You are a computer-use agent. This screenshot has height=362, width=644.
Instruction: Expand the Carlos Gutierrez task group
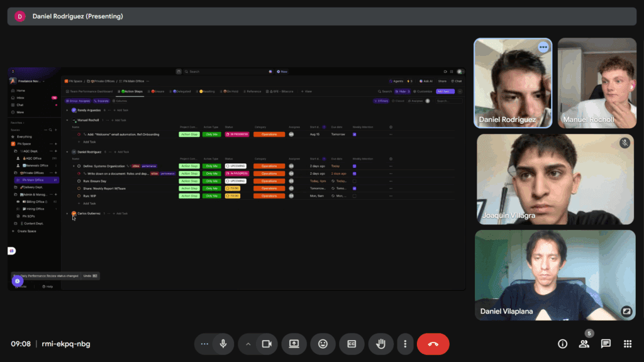67,214
